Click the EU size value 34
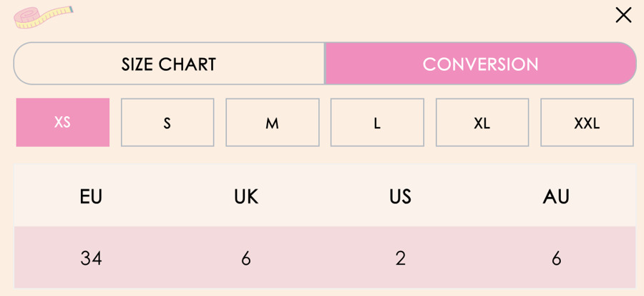 pyautogui.click(x=91, y=258)
